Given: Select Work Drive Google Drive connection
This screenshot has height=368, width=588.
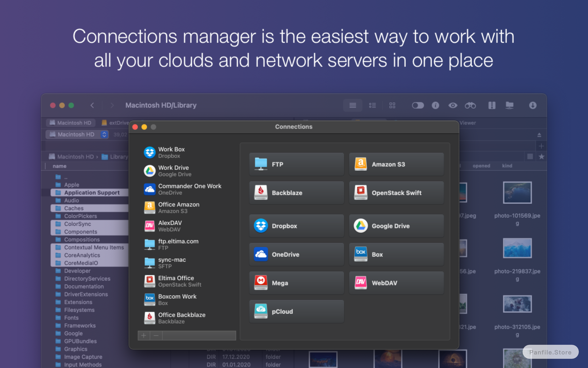Looking at the screenshot, I should click(187, 171).
